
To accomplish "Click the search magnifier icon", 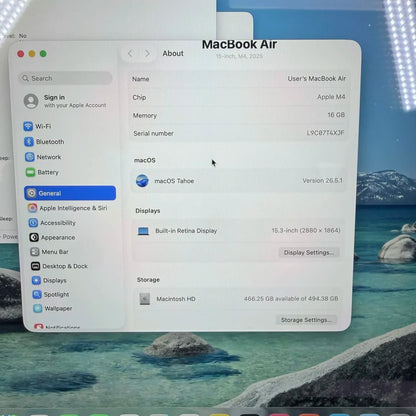I will pos(25,78).
